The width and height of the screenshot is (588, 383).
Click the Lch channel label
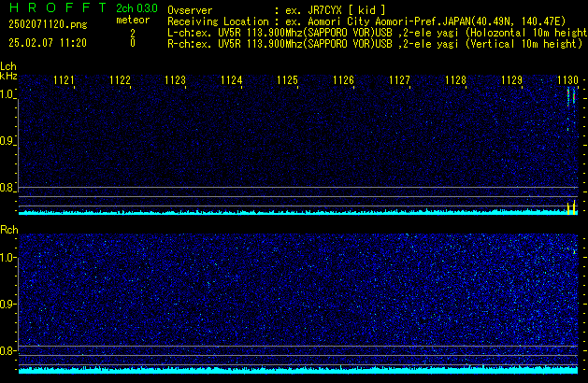[8, 66]
